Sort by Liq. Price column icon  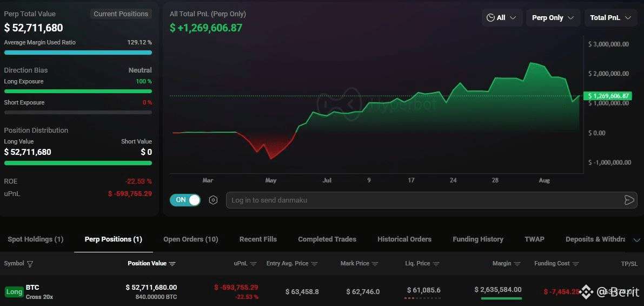click(x=436, y=264)
